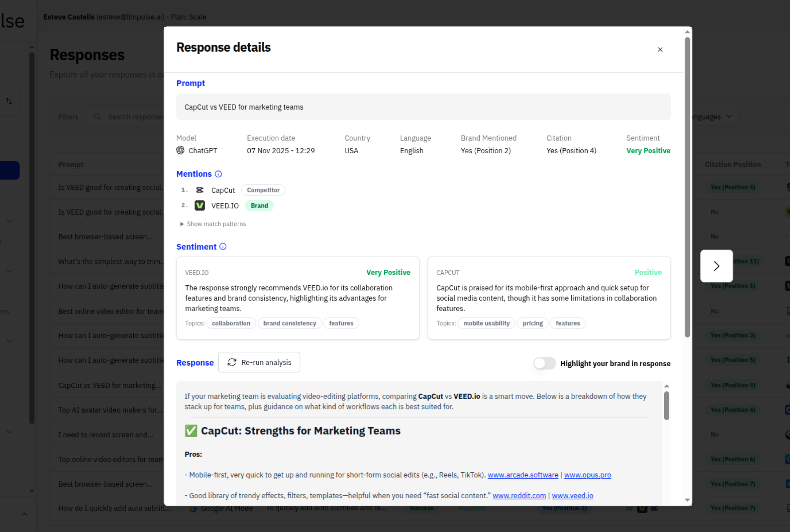The width and height of the screenshot is (790, 532).
Task: Open the Languages filter dropdown
Action: click(712, 117)
